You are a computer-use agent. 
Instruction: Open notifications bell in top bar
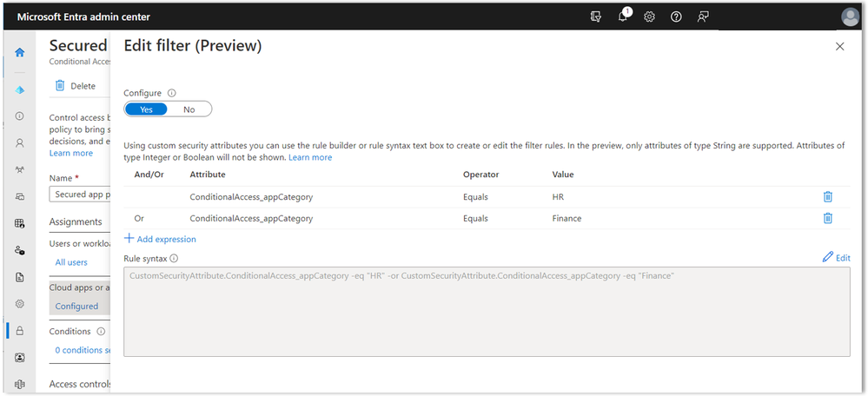tap(623, 16)
